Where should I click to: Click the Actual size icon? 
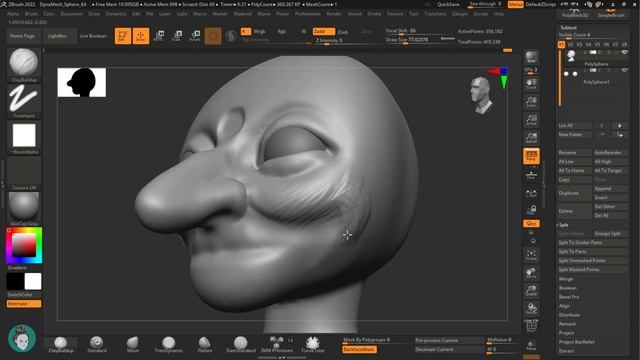[531, 120]
